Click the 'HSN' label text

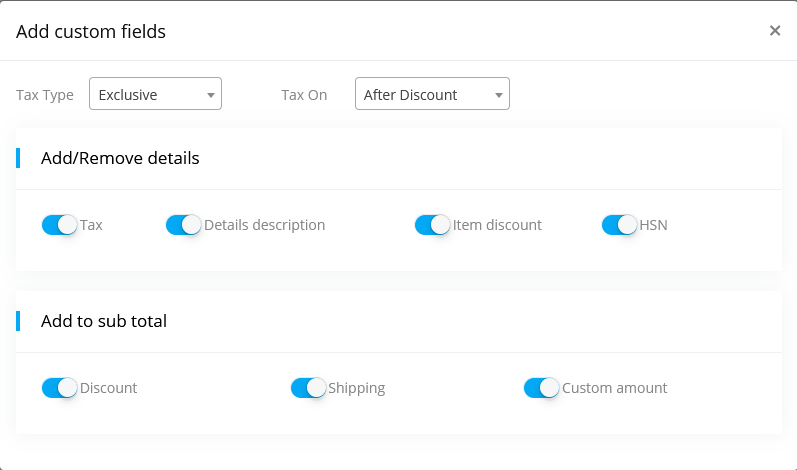click(654, 225)
